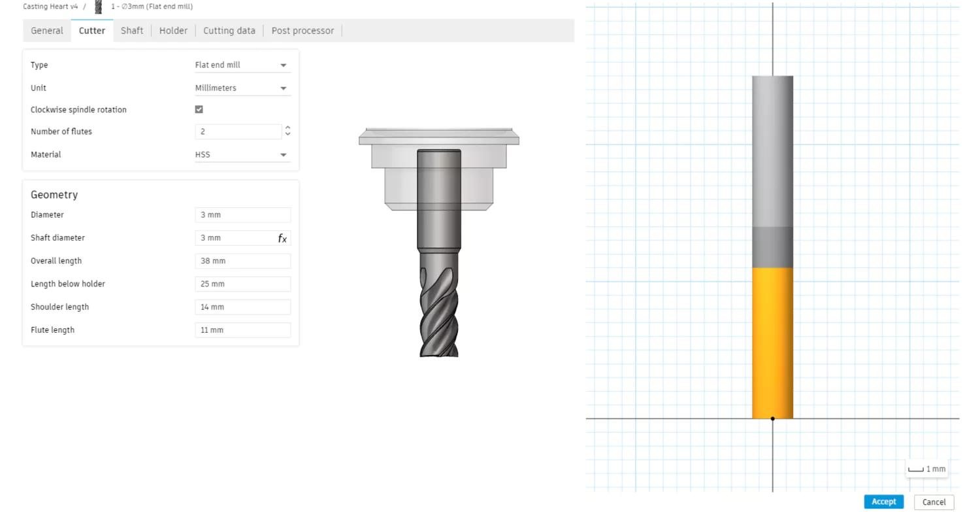The width and height of the screenshot is (980, 512).
Task: Click the 1 mm scale indicator
Action: (926, 469)
